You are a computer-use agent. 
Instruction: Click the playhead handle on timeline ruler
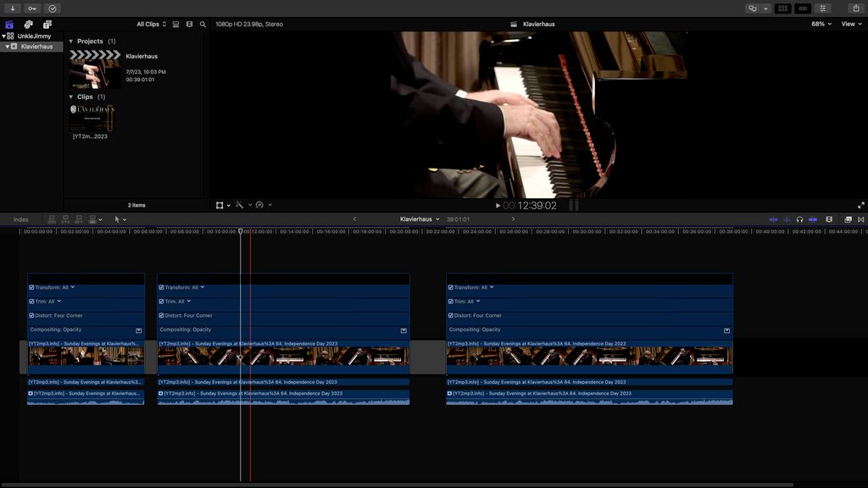(241, 231)
